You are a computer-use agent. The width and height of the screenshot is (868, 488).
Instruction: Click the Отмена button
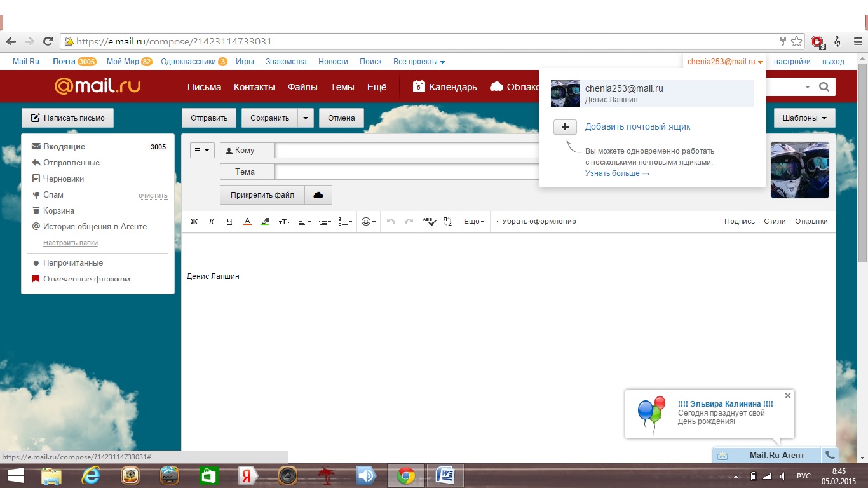point(341,118)
